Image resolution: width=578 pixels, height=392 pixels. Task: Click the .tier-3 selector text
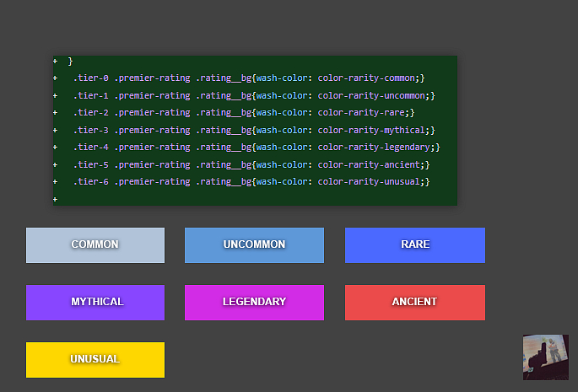point(90,130)
